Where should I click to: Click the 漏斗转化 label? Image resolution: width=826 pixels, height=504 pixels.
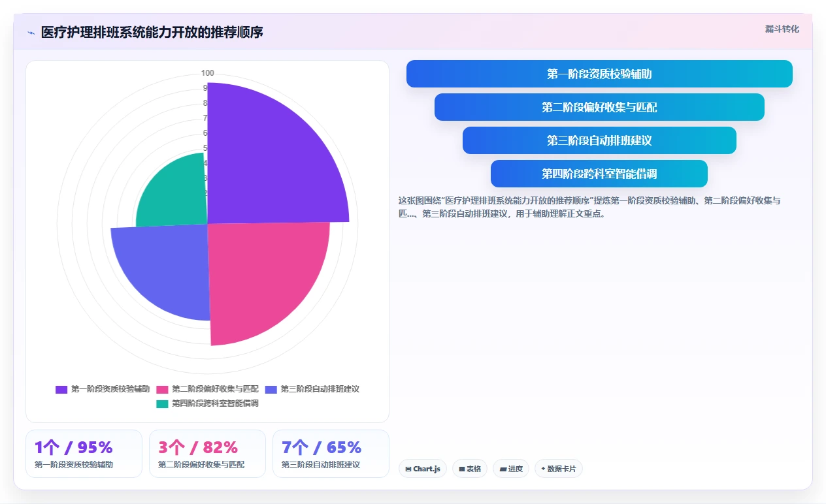coord(782,29)
